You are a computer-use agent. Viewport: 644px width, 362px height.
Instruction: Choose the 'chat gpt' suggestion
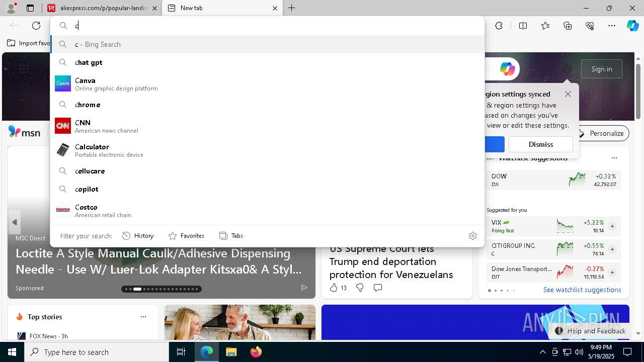pyautogui.click(x=267, y=62)
